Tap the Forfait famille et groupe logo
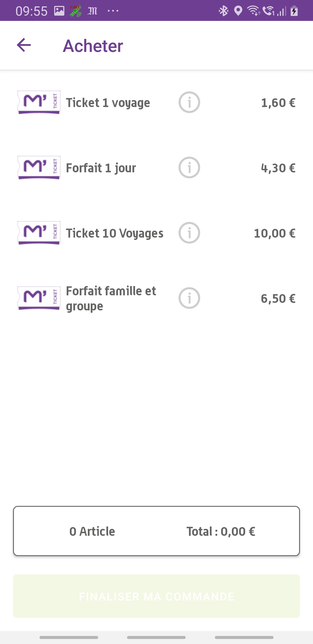Viewport: 313px width, 644px height. click(x=39, y=298)
